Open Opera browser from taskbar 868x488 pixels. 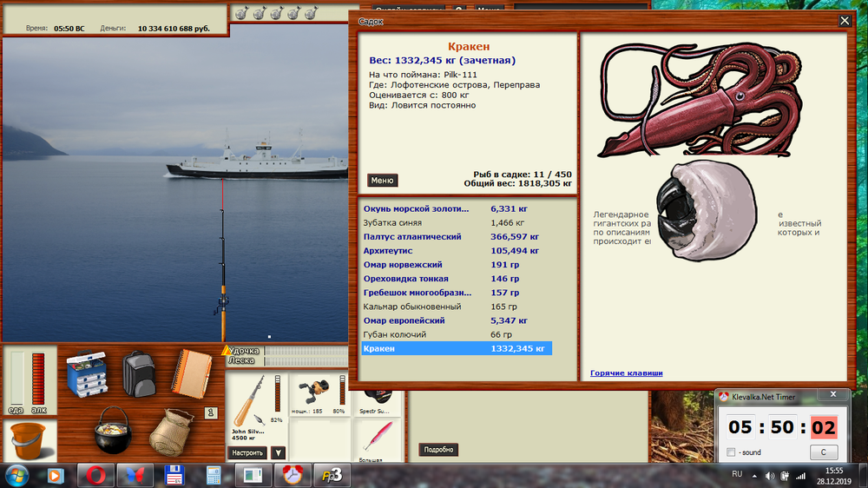point(95,475)
